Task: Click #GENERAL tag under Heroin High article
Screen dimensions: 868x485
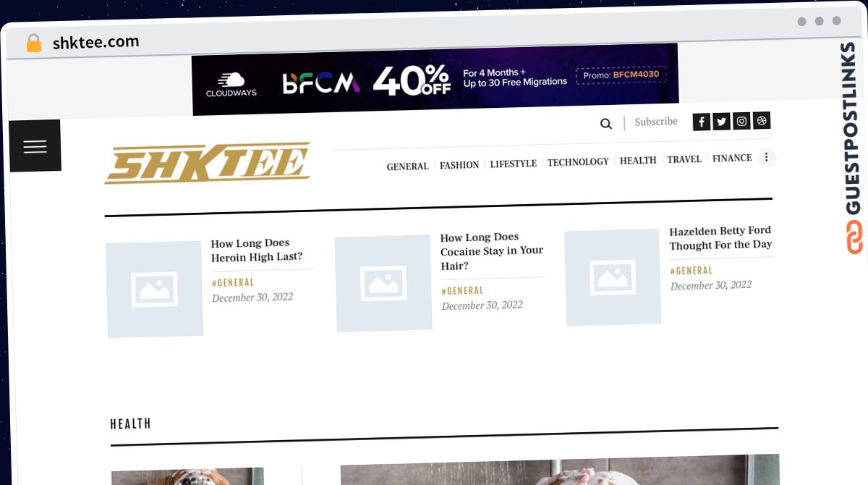Action: click(x=233, y=283)
